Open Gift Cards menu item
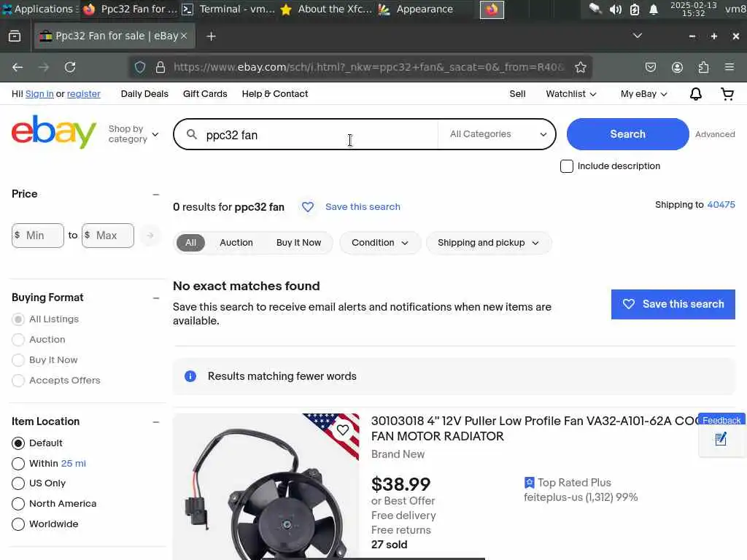Viewport: 747px width, 560px height. pos(205,94)
